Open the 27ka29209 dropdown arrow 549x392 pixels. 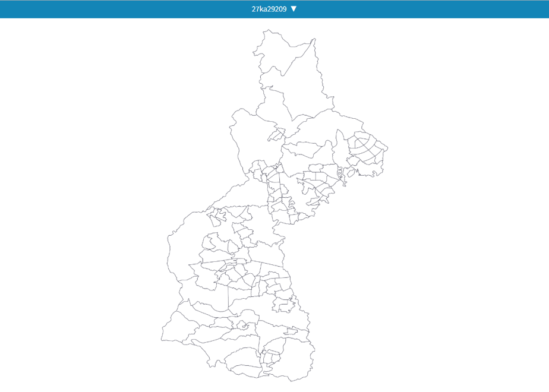point(294,9)
